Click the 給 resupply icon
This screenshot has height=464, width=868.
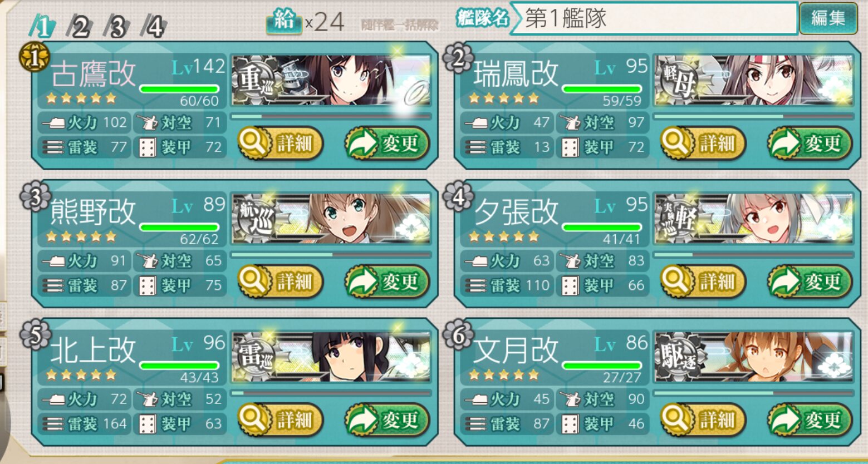[283, 21]
